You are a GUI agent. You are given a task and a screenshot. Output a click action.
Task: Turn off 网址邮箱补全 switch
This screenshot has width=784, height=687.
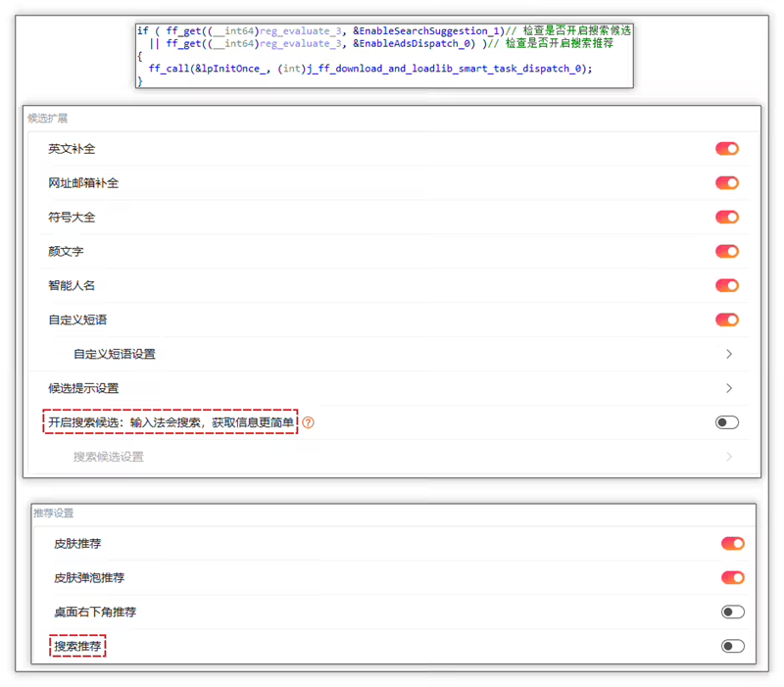(726, 183)
